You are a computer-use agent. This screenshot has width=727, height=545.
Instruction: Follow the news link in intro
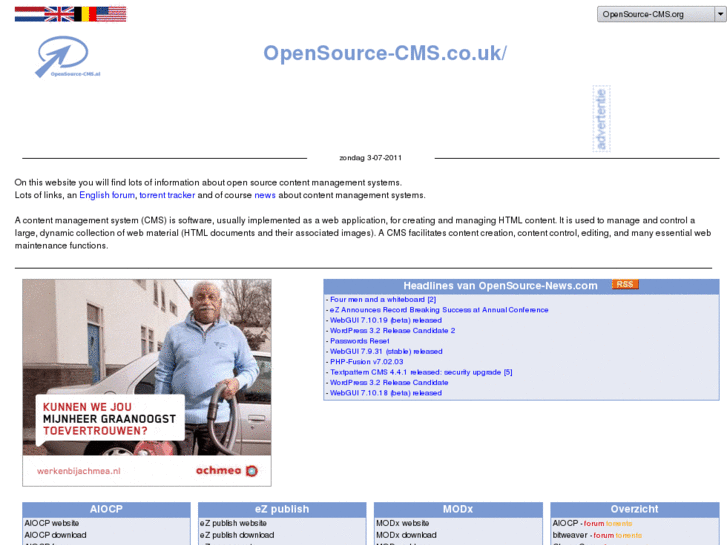pyautogui.click(x=265, y=195)
